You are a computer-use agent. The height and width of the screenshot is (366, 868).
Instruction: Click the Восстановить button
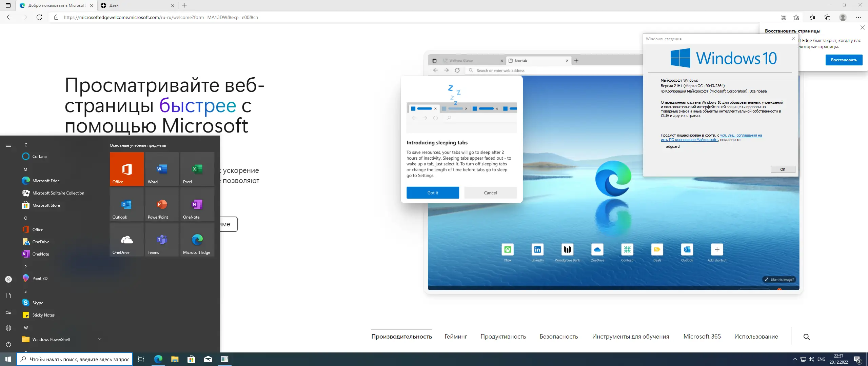(844, 60)
